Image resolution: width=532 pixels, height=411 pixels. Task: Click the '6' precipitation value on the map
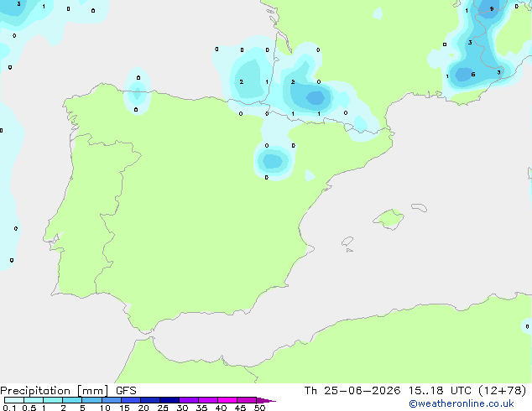point(473,75)
